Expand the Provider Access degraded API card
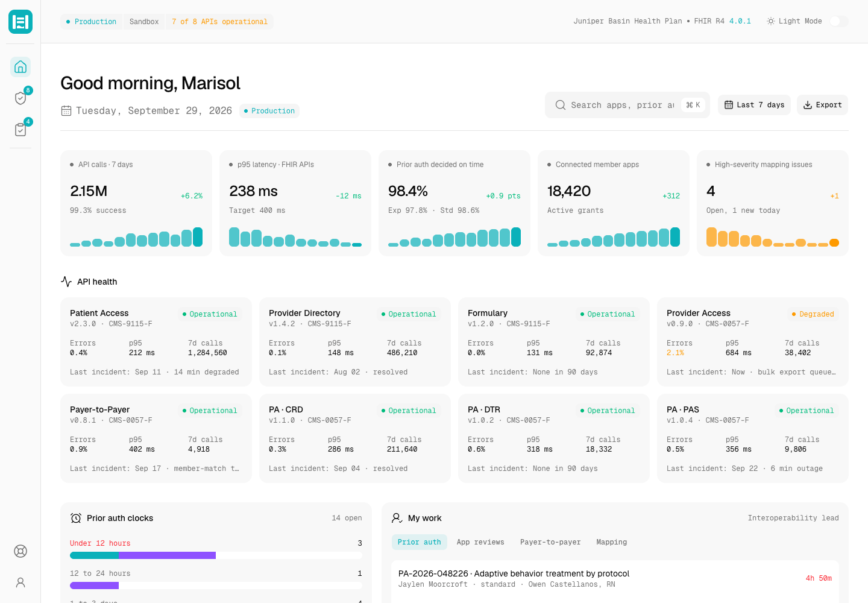This screenshot has width=868, height=603. coord(753,342)
